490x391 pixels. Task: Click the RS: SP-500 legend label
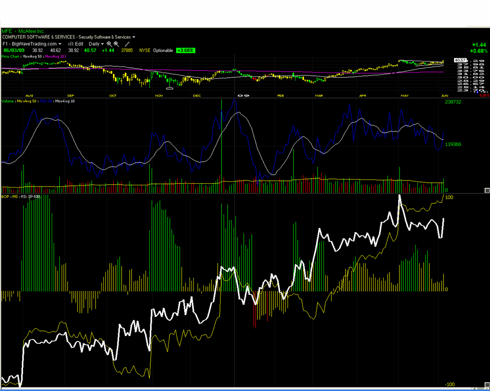click(x=31, y=197)
